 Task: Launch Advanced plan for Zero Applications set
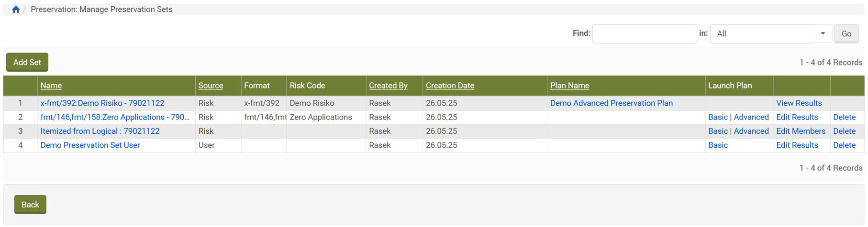(x=751, y=117)
